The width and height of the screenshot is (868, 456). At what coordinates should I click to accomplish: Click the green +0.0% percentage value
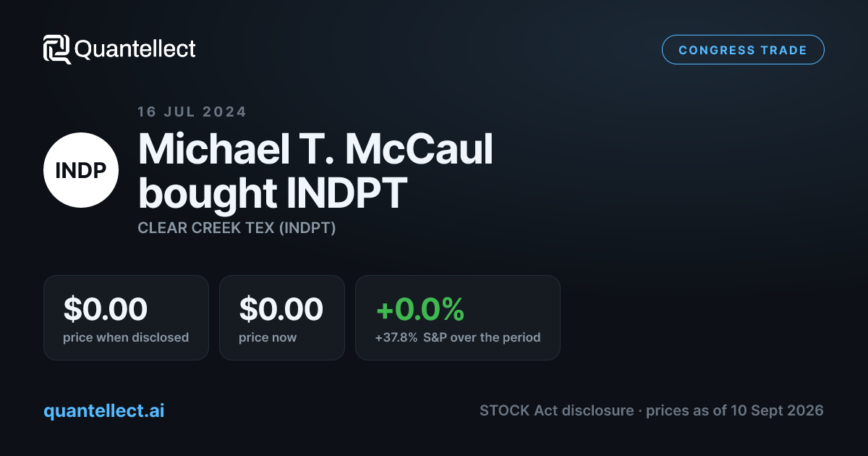point(420,309)
